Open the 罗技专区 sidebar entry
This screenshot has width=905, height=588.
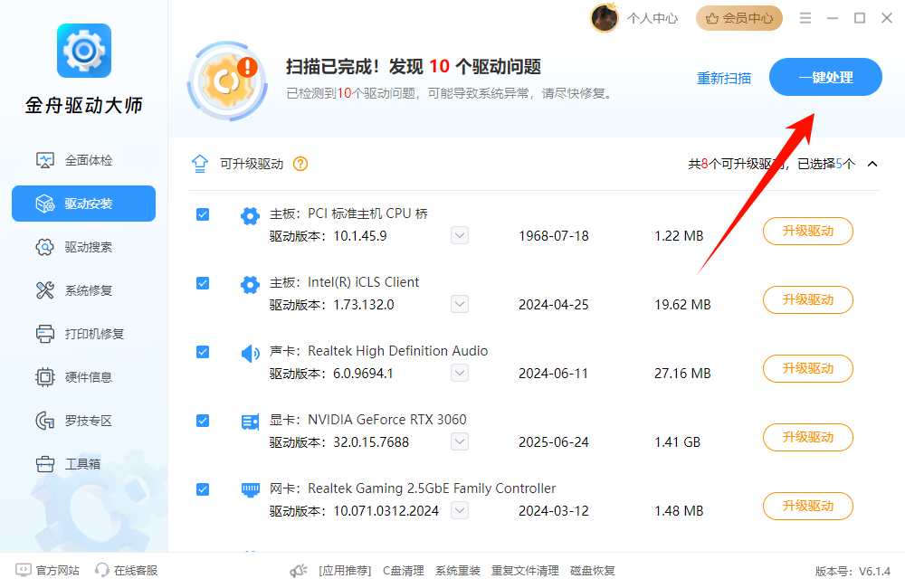coord(83,421)
